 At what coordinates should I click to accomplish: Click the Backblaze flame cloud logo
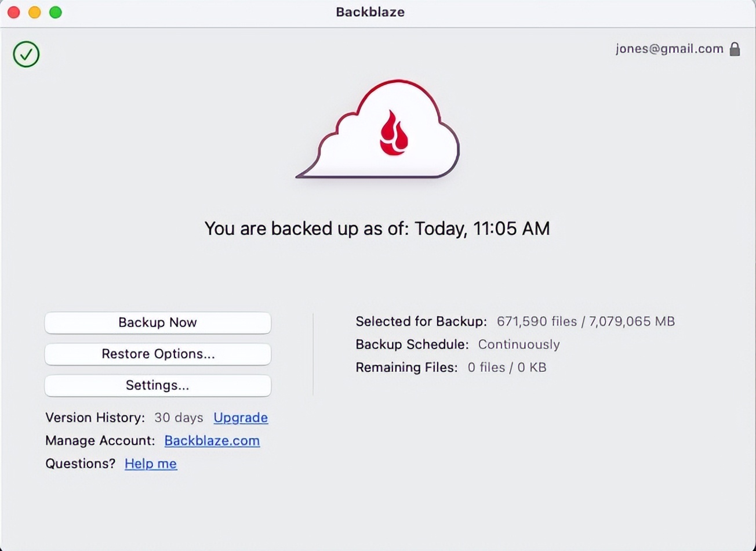pos(378,129)
